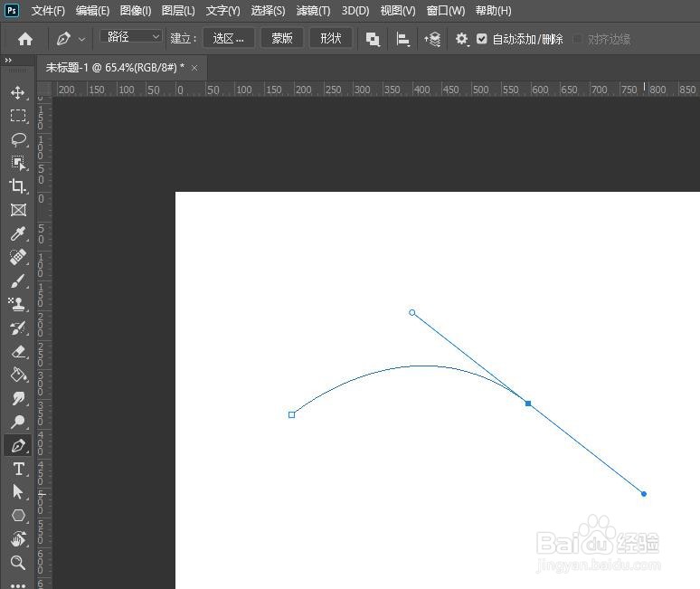Screen dimensions: 700x589
Task: Select the Smudge tool
Action: (x=18, y=398)
